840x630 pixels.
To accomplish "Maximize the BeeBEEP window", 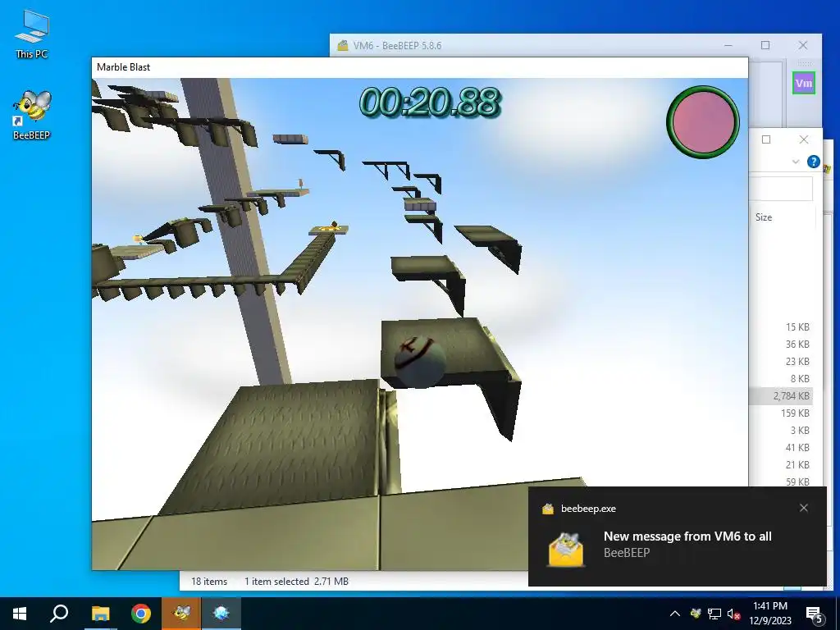I will coord(765,46).
